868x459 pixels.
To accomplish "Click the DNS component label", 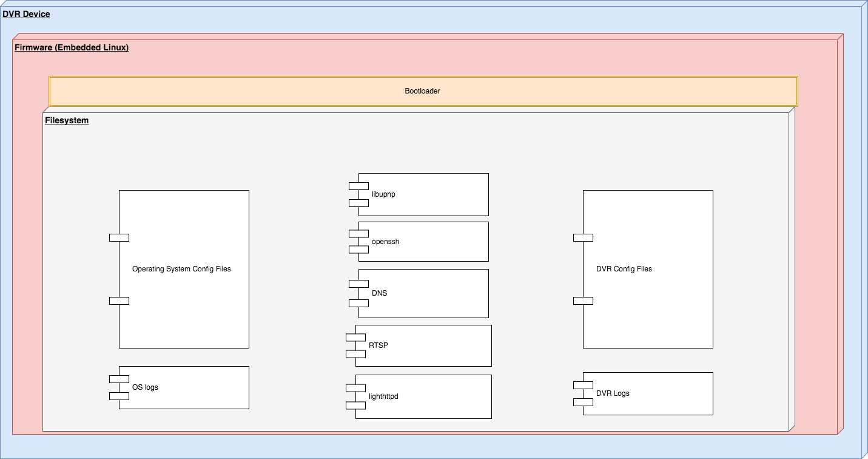I will (380, 293).
